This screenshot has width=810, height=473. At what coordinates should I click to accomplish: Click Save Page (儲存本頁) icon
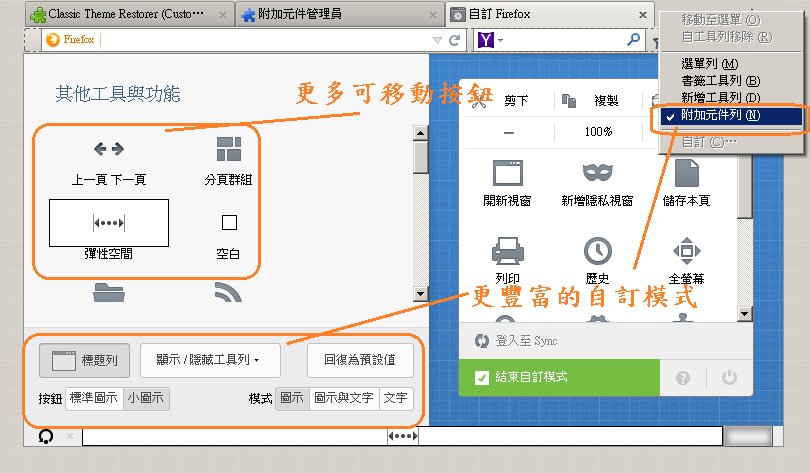coord(687,172)
